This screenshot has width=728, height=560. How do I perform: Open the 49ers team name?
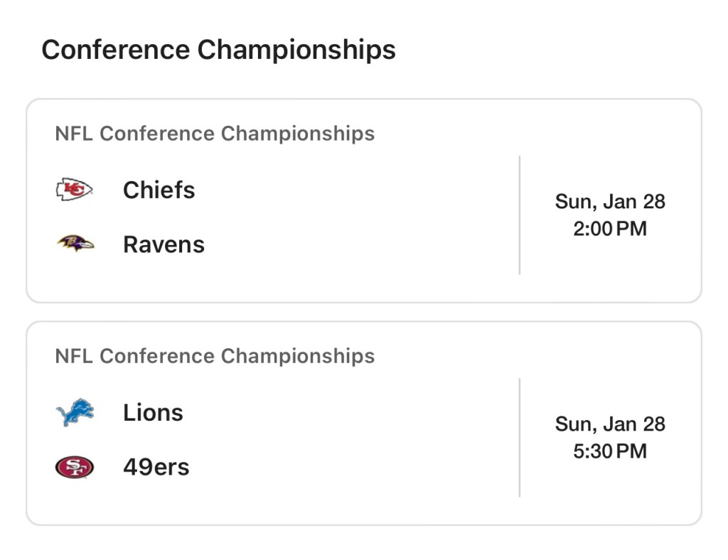coord(156,467)
